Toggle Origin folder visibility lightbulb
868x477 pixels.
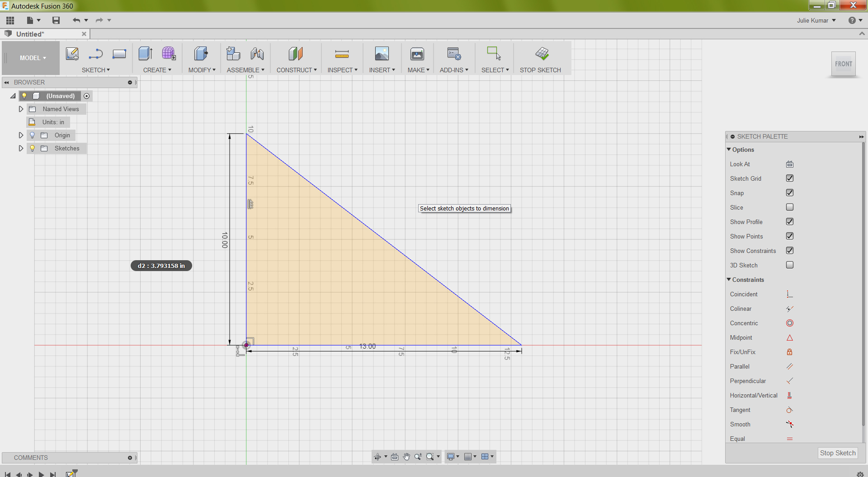[32, 135]
